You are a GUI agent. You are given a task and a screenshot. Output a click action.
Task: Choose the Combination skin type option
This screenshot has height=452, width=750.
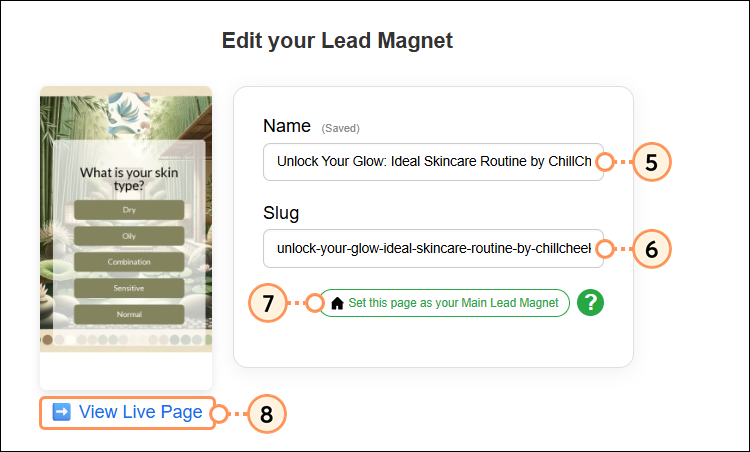129,262
